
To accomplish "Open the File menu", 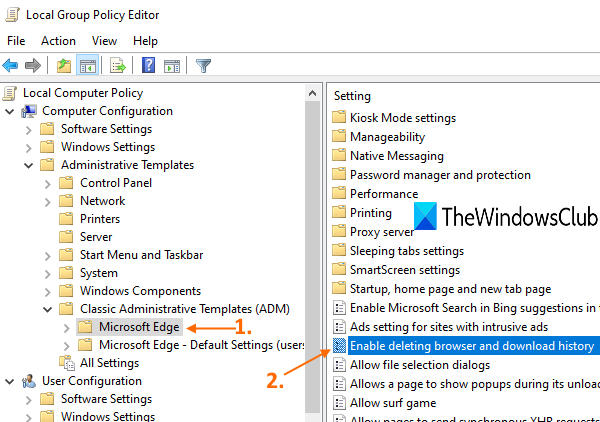I will (16, 41).
